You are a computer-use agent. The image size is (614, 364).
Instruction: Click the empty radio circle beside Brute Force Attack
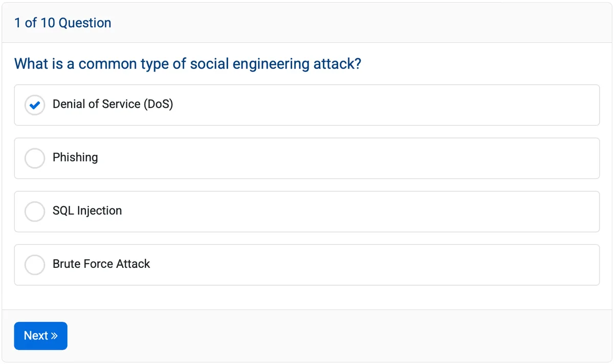35,264
